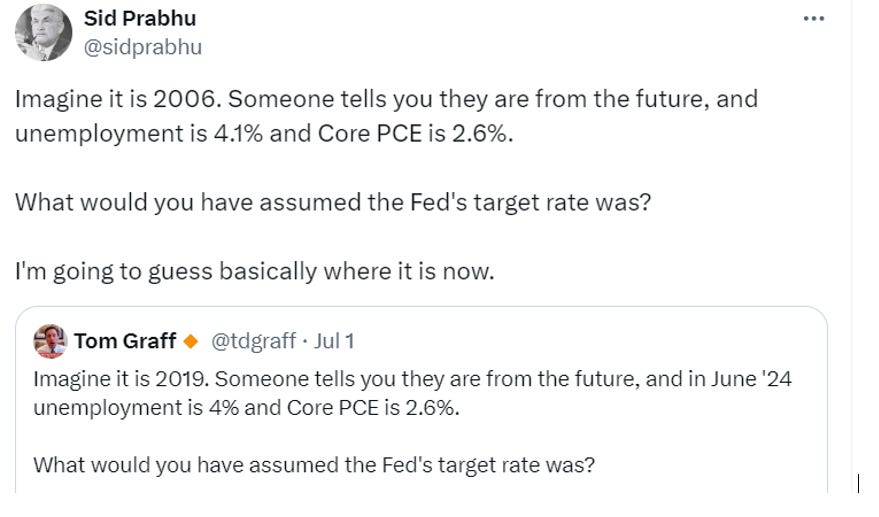Viewport: 879px width, 517px height.
Task: Open the Jul 1 timestamp
Action: (334, 341)
